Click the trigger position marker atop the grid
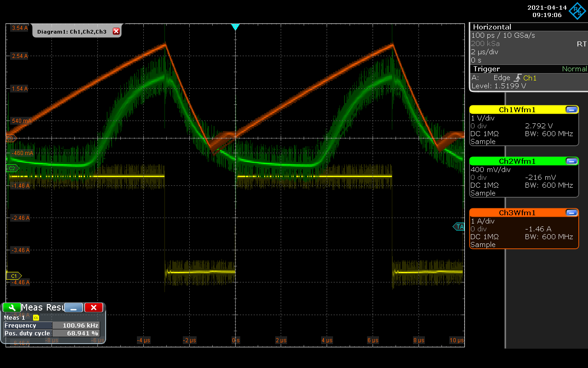Screen dimensions: 588x368 pyautogui.click(x=235, y=27)
